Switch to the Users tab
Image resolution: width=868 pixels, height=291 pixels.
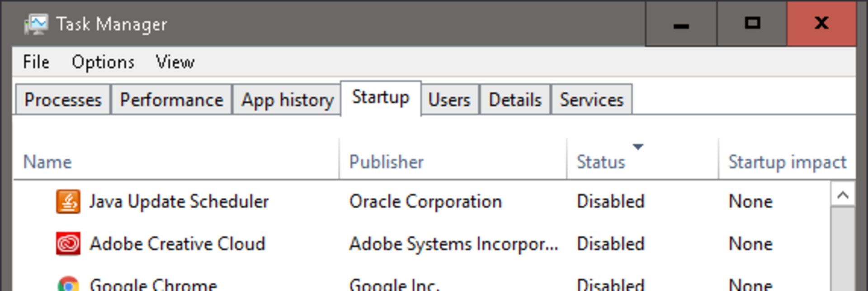(449, 100)
